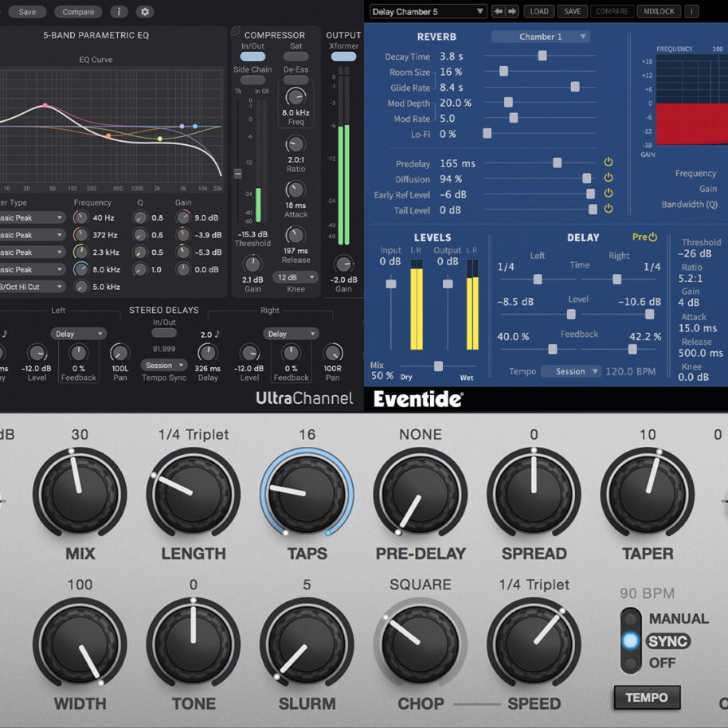Toggle the Predelay power icon

pyautogui.click(x=609, y=164)
